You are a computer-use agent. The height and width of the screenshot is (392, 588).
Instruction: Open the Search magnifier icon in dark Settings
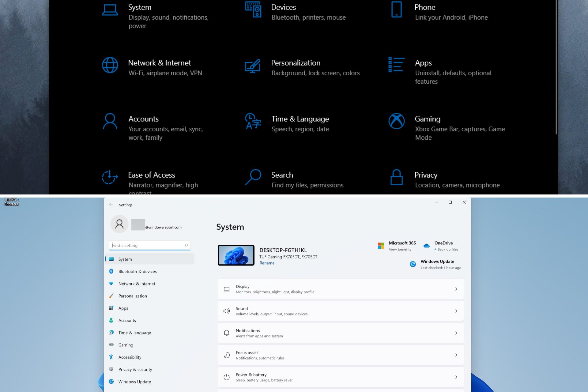click(x=253, y=177)
